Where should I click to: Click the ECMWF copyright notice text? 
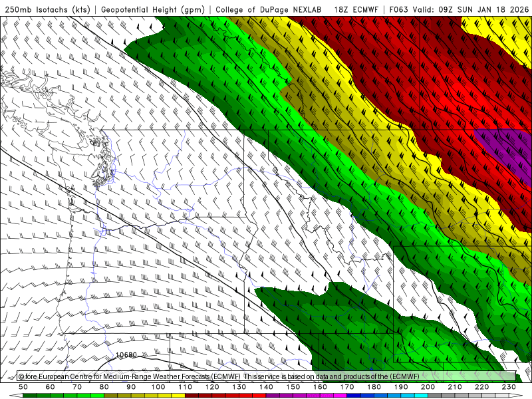tap(219, 376)
